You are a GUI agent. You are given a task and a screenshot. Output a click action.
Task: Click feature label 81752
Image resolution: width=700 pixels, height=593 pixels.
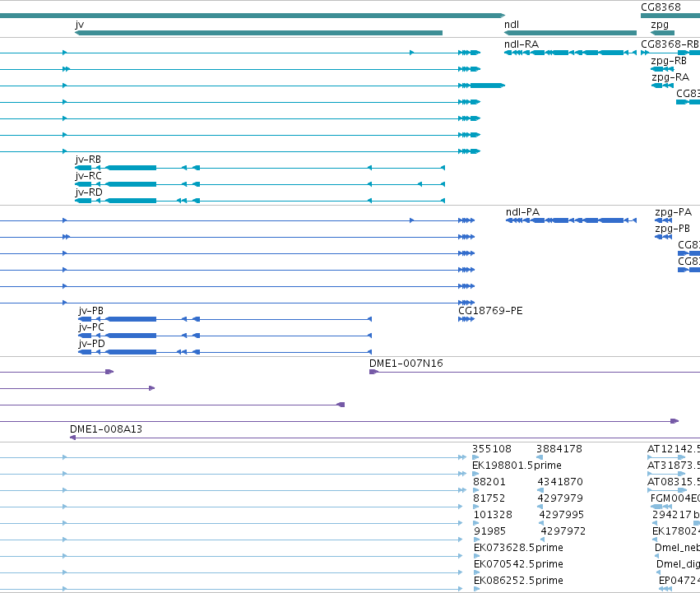(489, 498)
